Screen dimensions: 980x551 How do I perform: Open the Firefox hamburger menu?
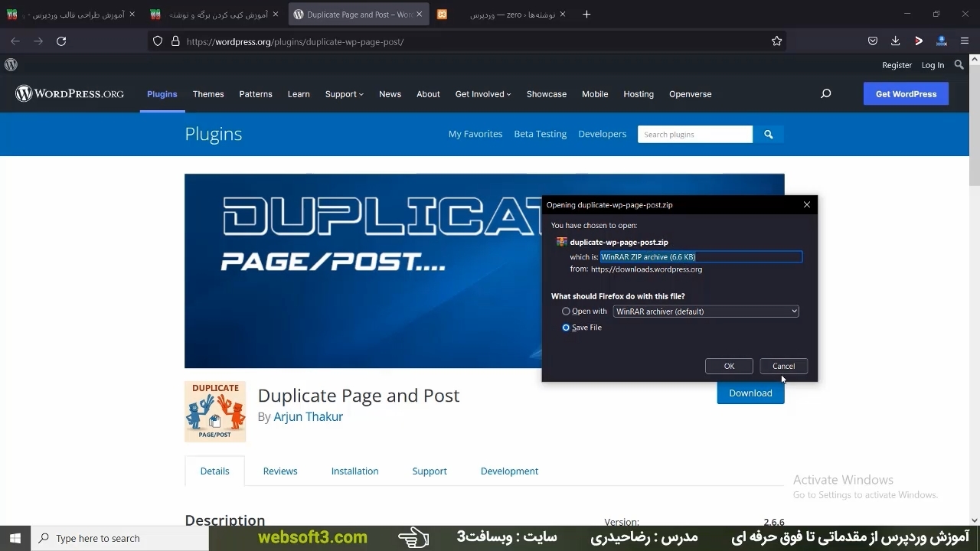coord(965,41)
